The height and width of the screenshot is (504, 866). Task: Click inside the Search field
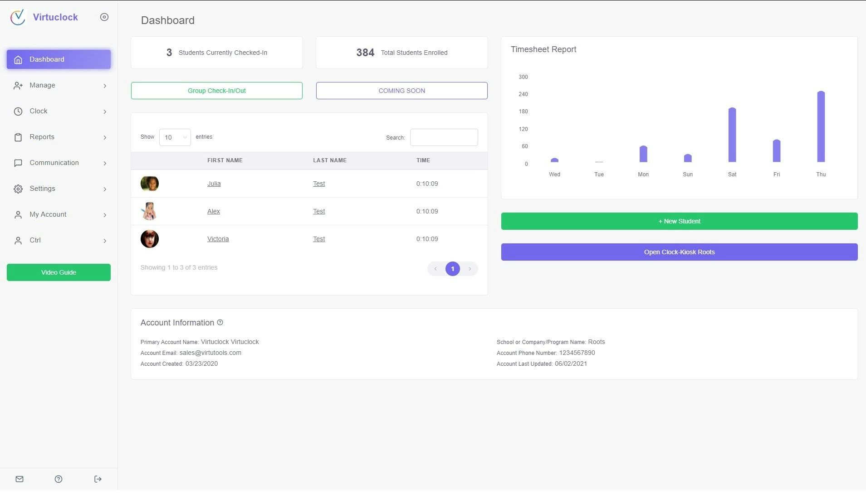443,137
